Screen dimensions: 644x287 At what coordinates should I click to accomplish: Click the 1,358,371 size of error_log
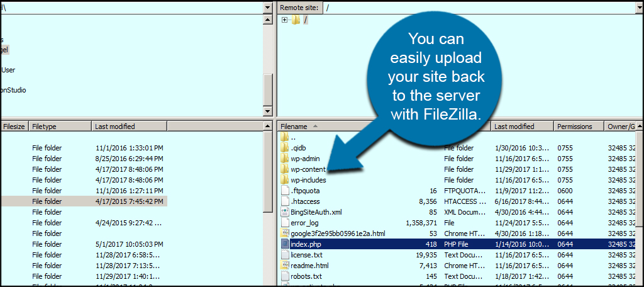coord(421,223)
